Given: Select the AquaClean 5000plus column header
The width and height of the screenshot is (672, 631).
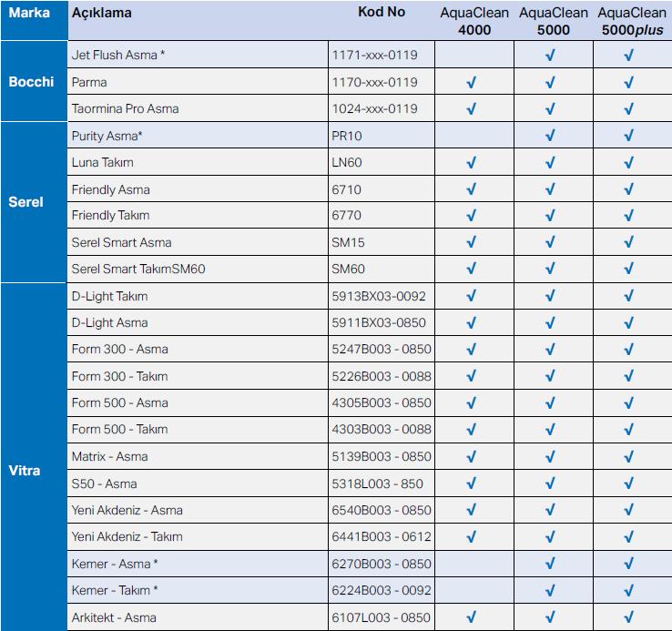Looking at the screenshot, I should coord(632,21).
